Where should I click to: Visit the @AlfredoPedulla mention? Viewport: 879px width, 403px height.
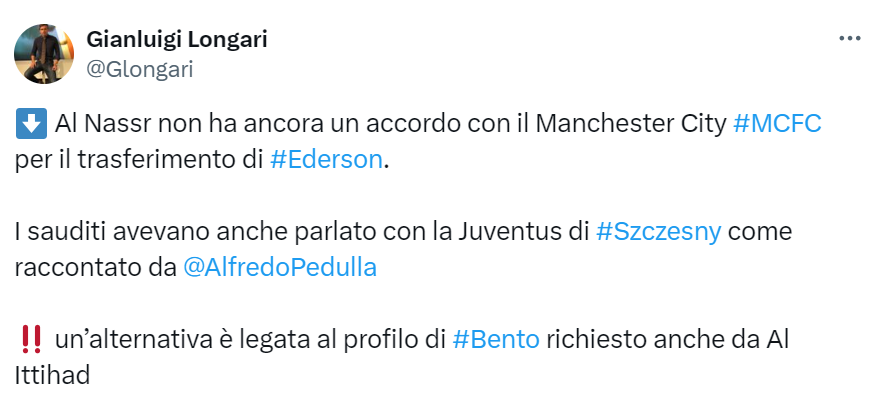coord(279,268)
